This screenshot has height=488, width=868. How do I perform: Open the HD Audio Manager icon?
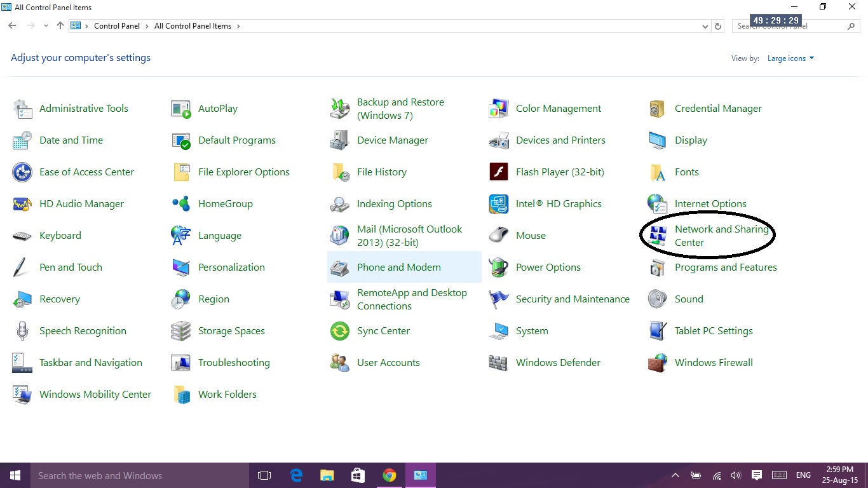(22, 204)
